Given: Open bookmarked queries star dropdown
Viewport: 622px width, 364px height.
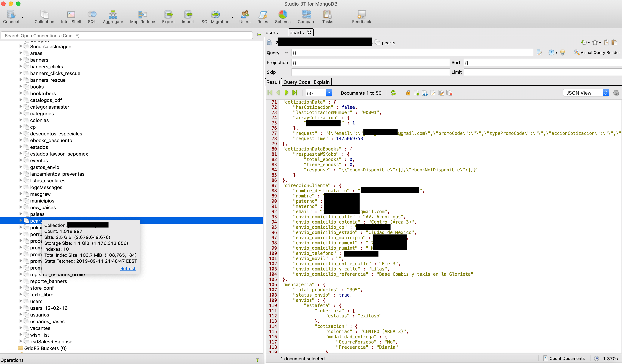Looking at the screenshot, I should pyautogui.click(x=597, y=42).
